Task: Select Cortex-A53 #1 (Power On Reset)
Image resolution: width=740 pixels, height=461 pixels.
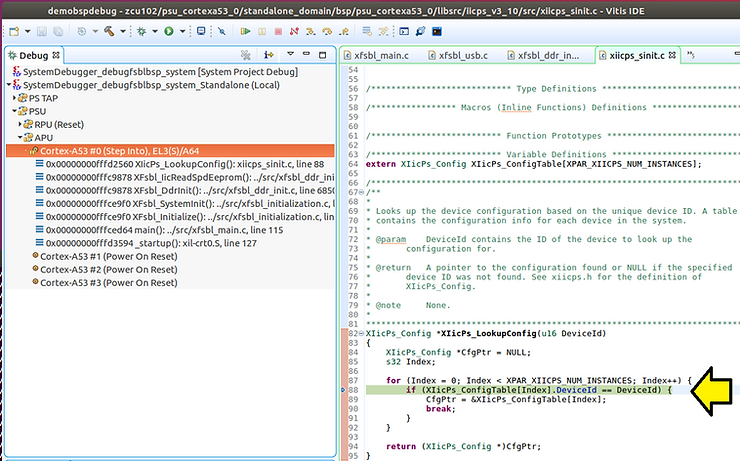Action: click(x=104, y=256)
